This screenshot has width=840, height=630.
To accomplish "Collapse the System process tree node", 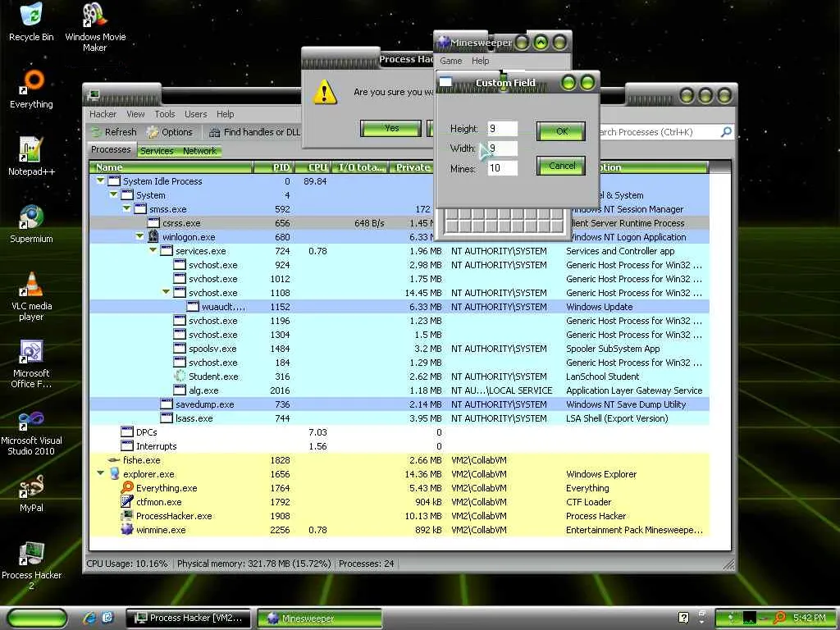I will (x=113, y=195).
